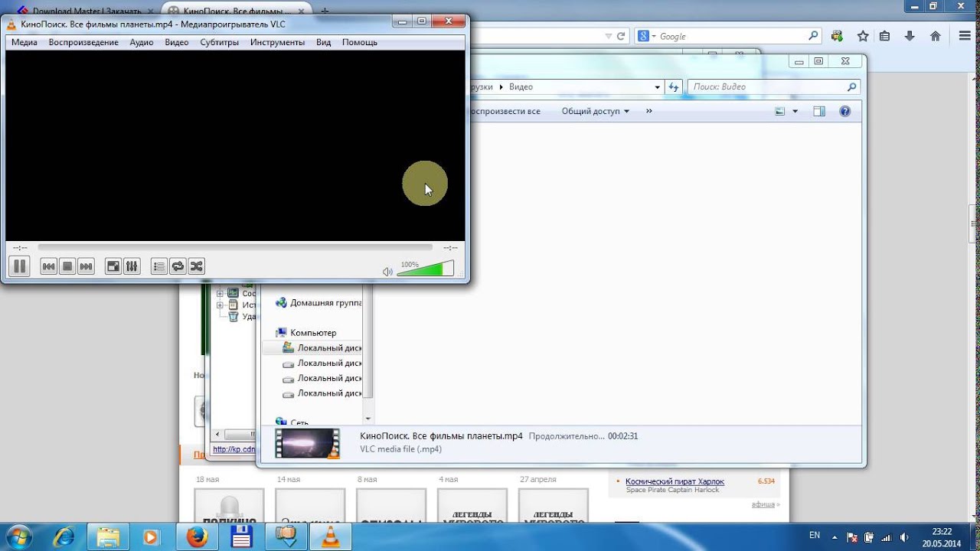Open Firefox URL history dropdown arrow
The height and width of the screenshot is (551, 980).
[608, 36]
